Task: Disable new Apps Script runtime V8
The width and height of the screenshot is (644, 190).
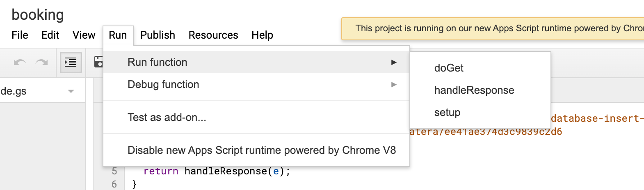Action: (x=261, y=151)
